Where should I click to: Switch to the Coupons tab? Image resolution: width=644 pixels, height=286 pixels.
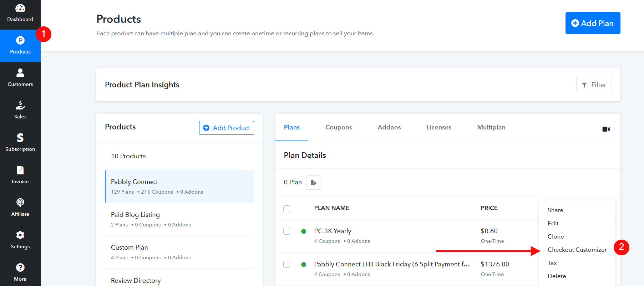click(x=339, y=127)
